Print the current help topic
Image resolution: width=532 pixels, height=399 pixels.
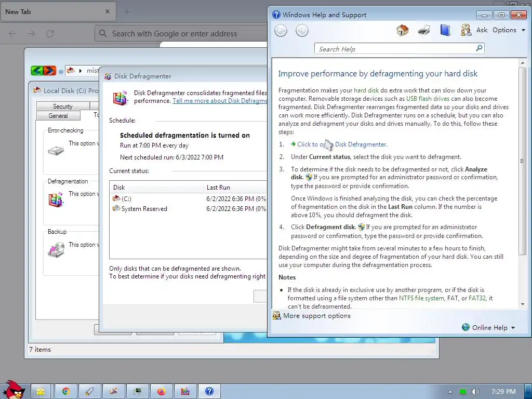[424, 30]
